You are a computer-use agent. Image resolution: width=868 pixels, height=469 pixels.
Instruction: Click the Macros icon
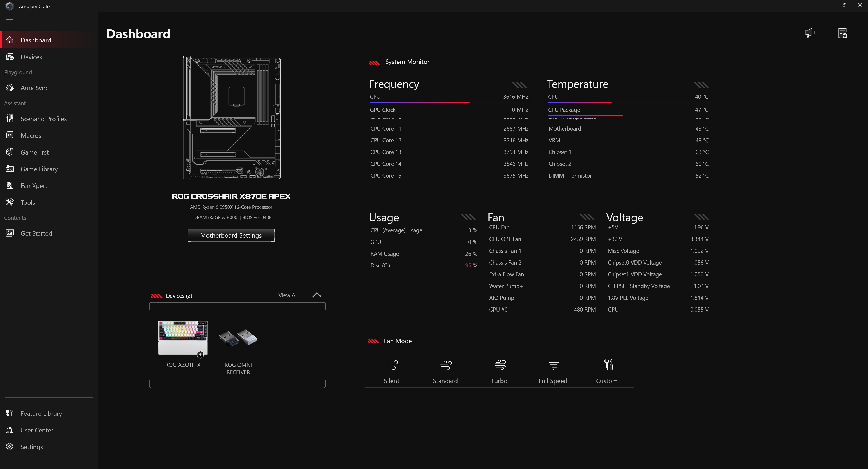click(10, 135)
